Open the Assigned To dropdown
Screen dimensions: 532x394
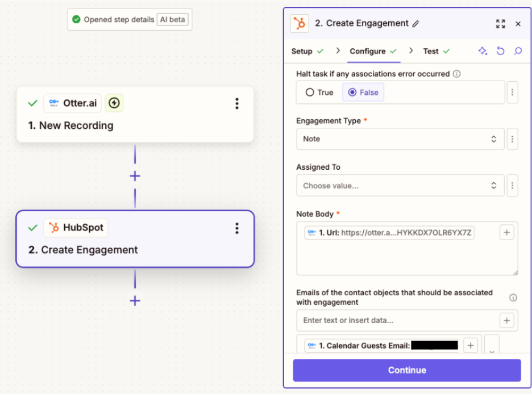tap(400, 186)
